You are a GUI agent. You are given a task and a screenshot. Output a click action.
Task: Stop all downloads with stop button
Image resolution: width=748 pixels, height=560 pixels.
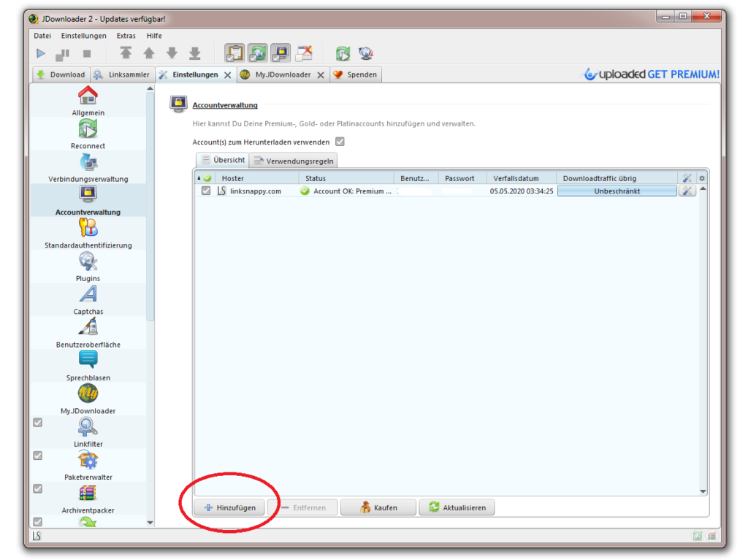[86, 54]
